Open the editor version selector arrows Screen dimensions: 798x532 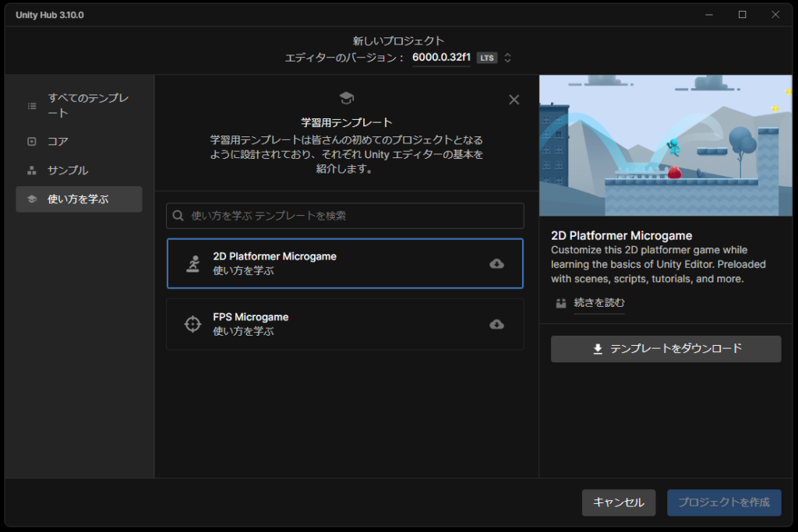(508, 58)
